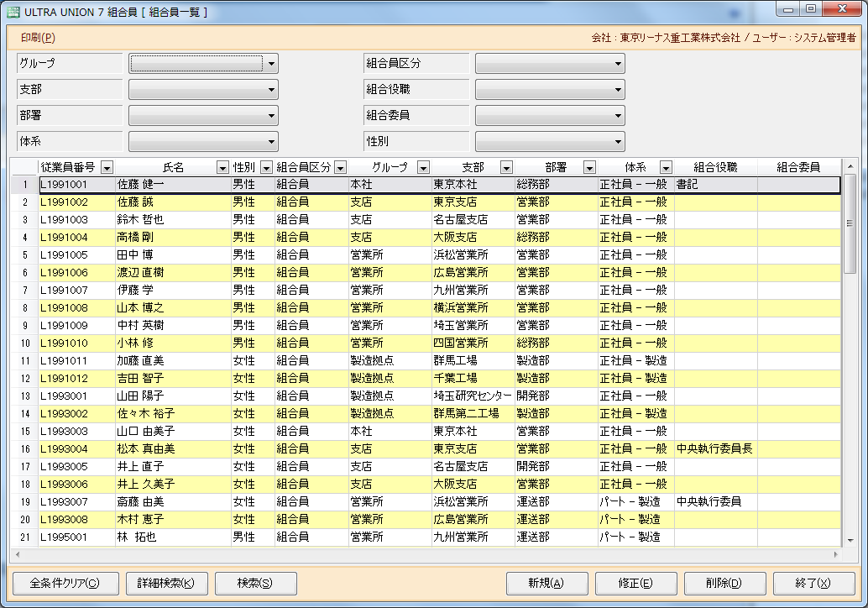This screenshot has height=608, width=868.
Task: Click the cell 鈴木 哲也
Action: (173, 220)
